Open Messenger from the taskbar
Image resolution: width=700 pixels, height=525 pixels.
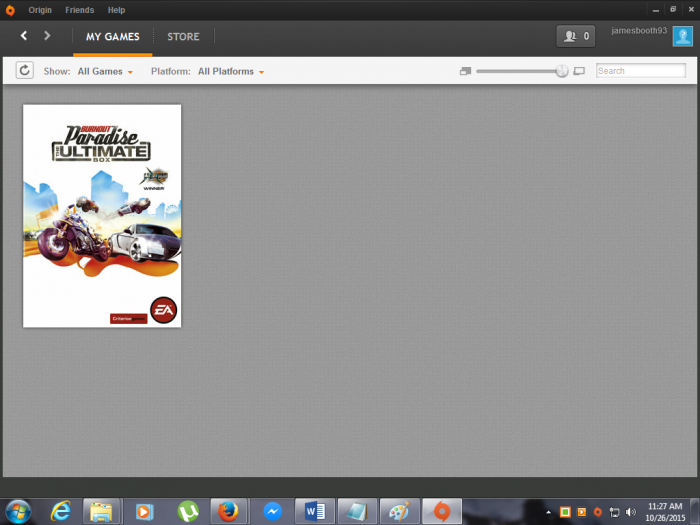pyautogui.click(x=272, y=512)
